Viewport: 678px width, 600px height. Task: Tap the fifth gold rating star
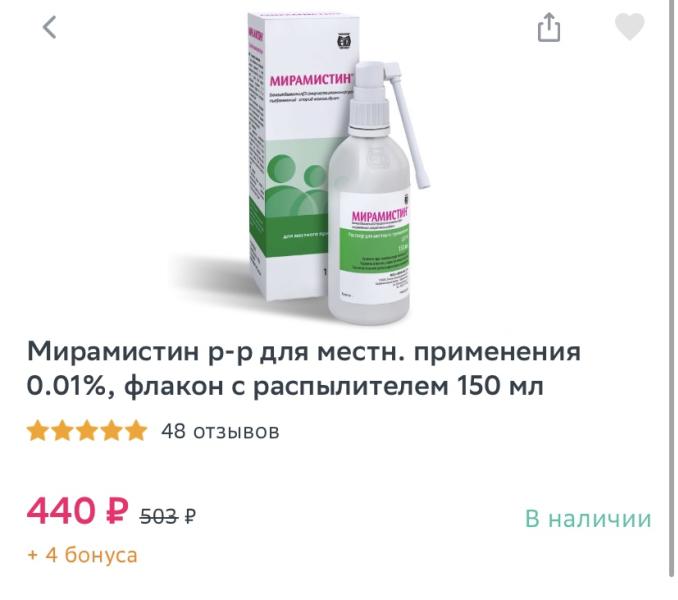pyautogui.click(x=137, y=431)
